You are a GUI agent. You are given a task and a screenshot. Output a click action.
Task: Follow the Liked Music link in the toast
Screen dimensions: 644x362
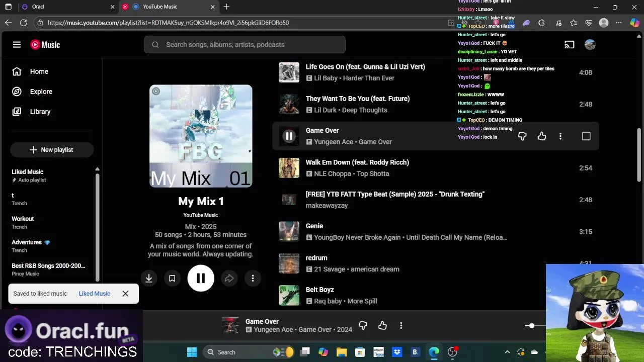click(x=94, y=294)
